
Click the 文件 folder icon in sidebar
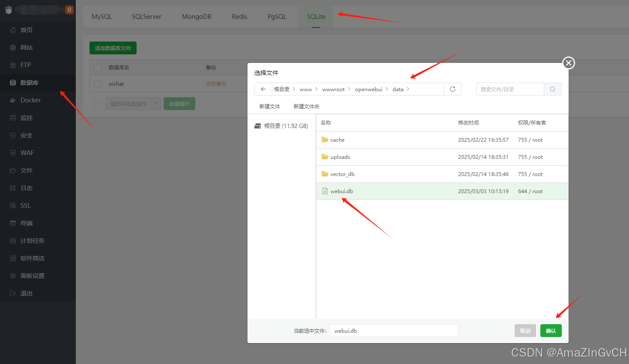(13, 170)
